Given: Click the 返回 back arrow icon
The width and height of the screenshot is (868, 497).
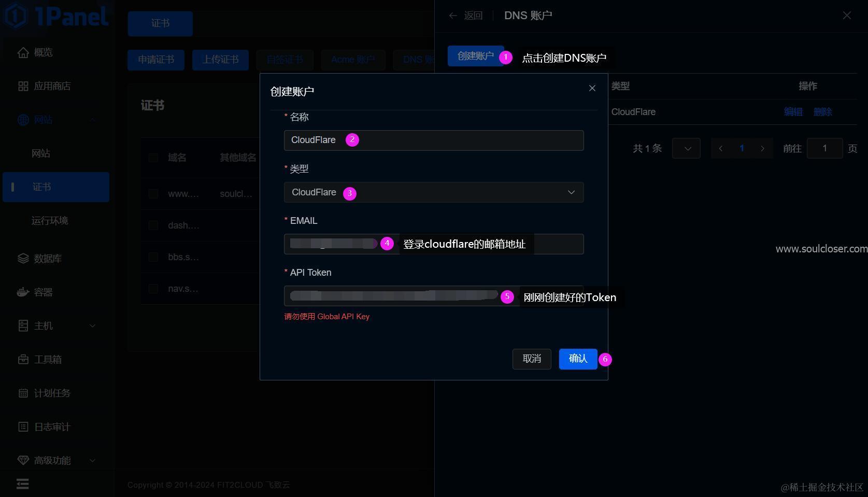Looking at the screenshot, I should 453,16.
